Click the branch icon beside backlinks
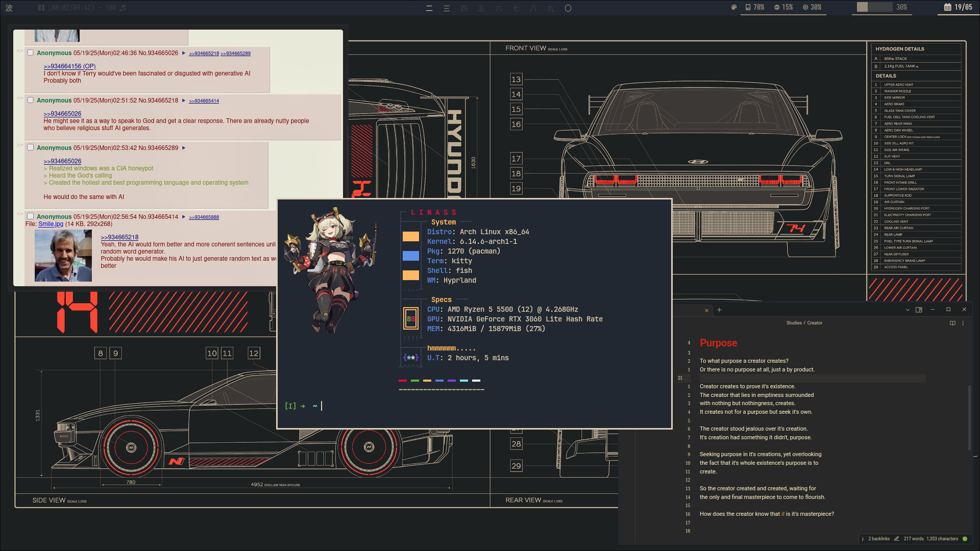 tap(863, 539)
